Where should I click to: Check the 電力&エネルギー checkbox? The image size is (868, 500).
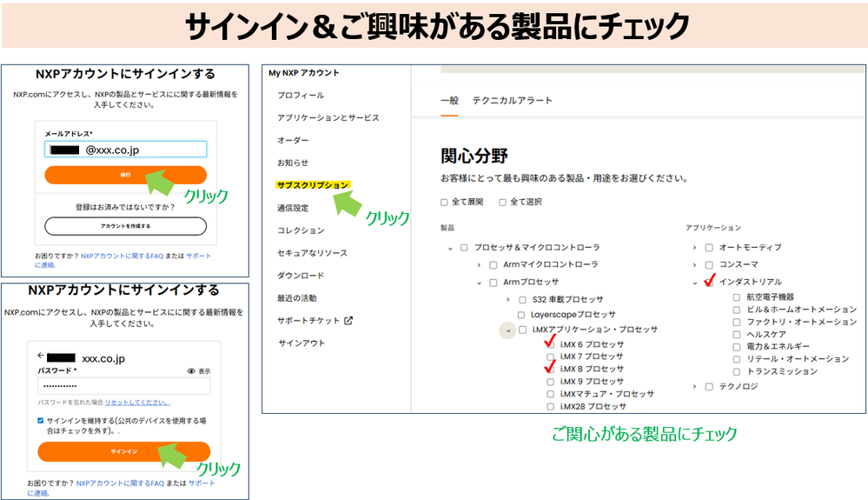(x=737, y=347)
